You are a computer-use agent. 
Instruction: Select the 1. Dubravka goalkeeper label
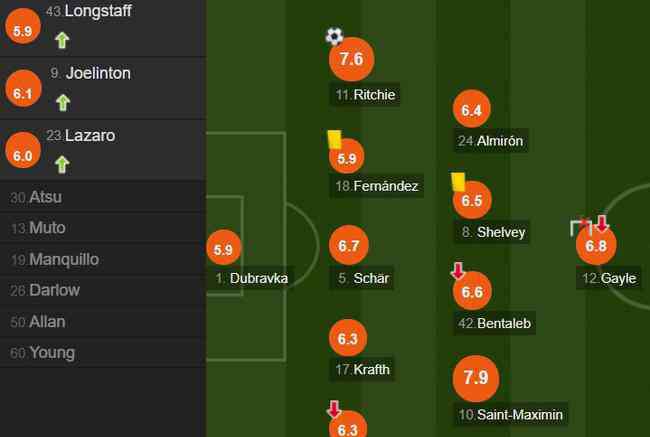(x=251, y=278)
